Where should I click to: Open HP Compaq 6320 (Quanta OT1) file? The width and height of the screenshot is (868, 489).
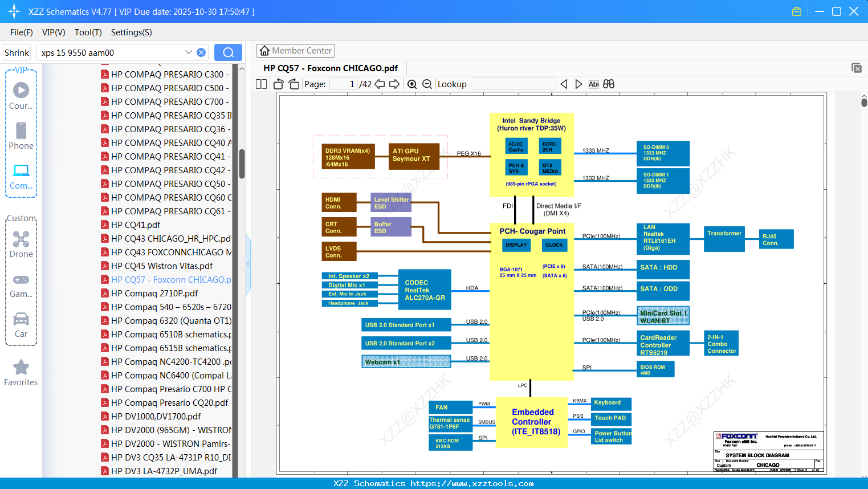pos(165,321)
